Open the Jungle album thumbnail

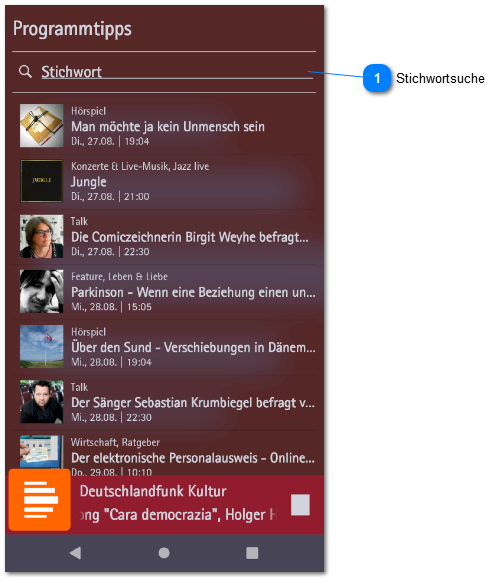42,181
